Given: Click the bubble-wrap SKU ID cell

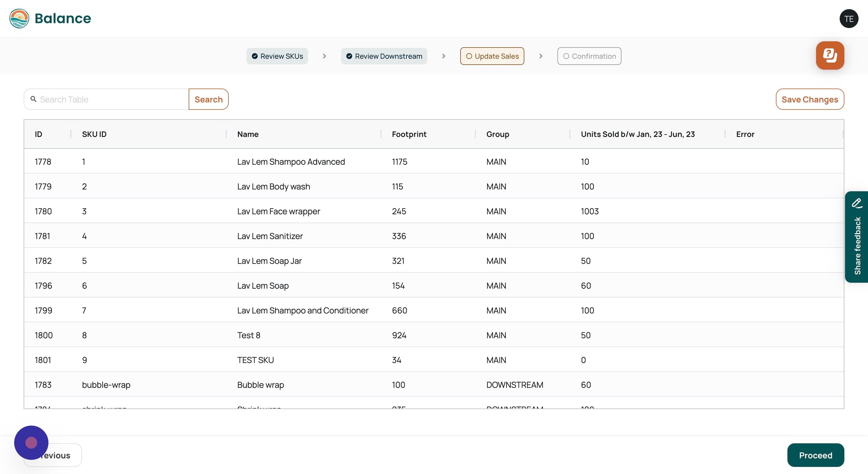Looking at the screenshot, I should [106, 385].
